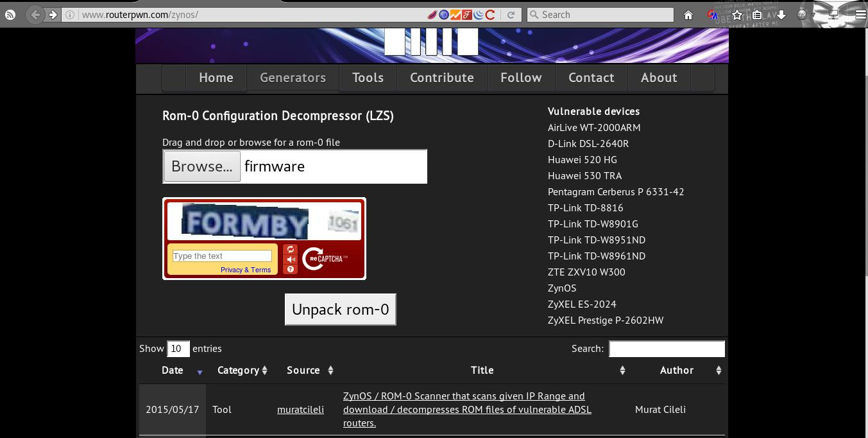Open the browser hamburger menu
The image size is (868, 438).
[x=860, y=15]
